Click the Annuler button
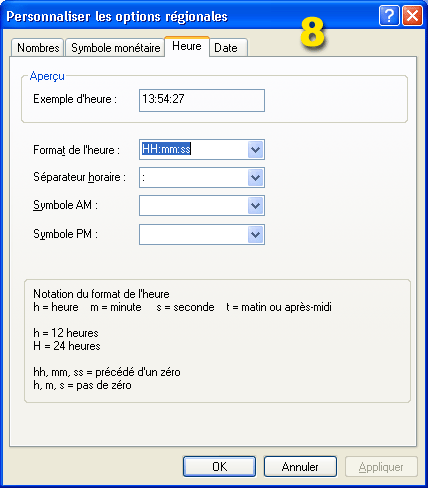428x488 pixels. (x=300, y=467)
